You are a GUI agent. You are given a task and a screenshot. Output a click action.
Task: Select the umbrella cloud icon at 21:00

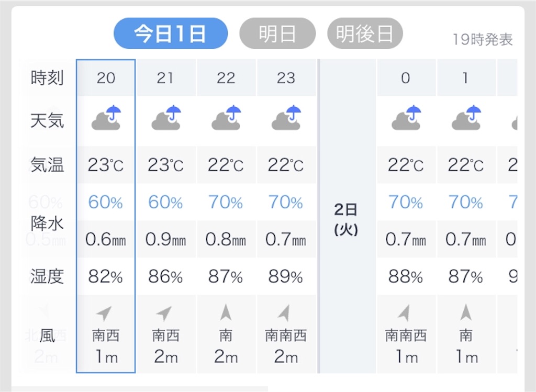[x=165, y=118]
